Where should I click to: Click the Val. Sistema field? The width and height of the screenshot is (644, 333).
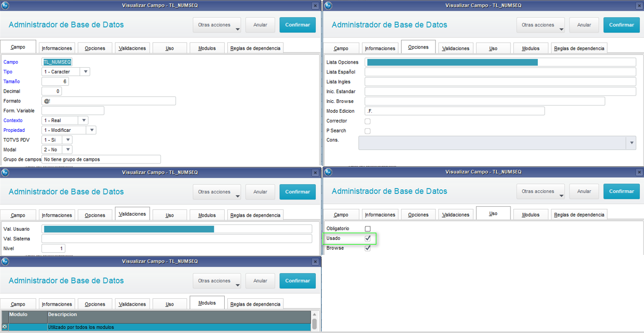pos(177,239)
